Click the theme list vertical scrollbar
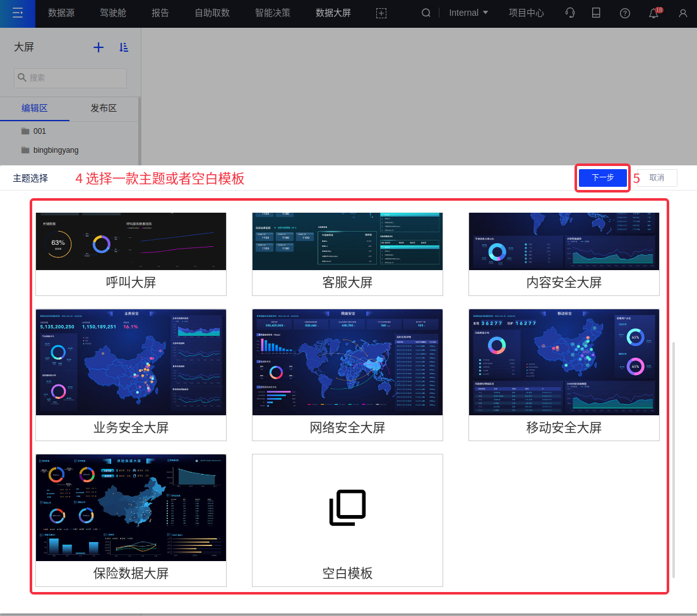697x616 pixels. [x=674, y=459]
